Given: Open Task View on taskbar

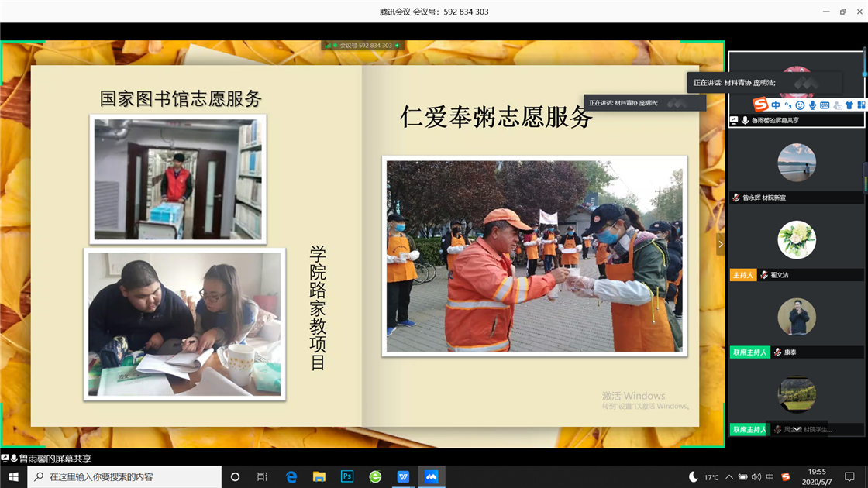Looking at the screenshot, I should point(263,476).
